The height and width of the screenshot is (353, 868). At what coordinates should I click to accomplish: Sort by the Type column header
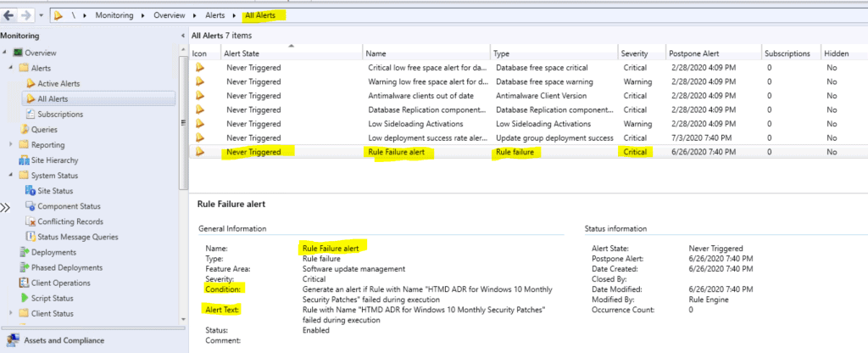point(554,53)
